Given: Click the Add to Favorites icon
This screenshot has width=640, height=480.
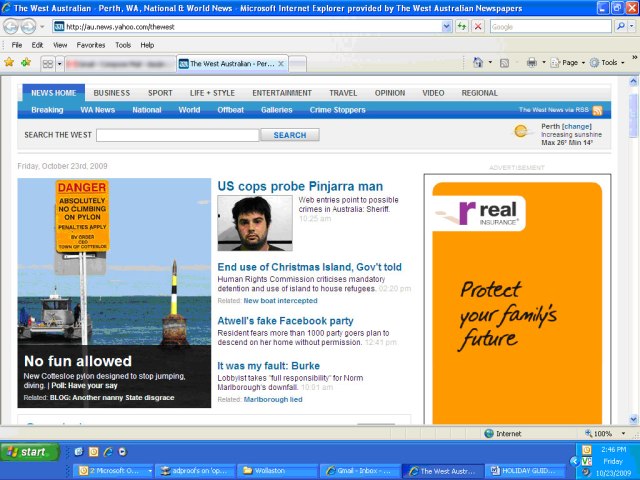Looking at the screenshot, I should tap(24, 62).
